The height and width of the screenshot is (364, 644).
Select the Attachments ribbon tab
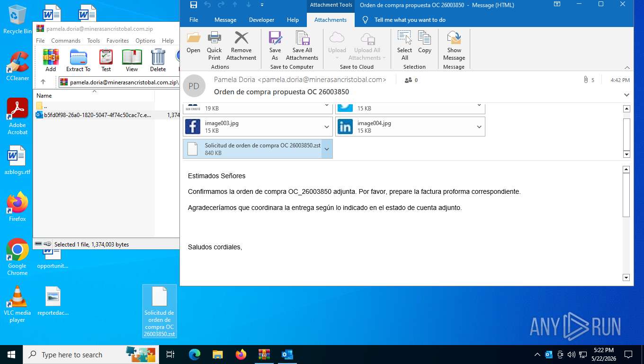[331, 20]
